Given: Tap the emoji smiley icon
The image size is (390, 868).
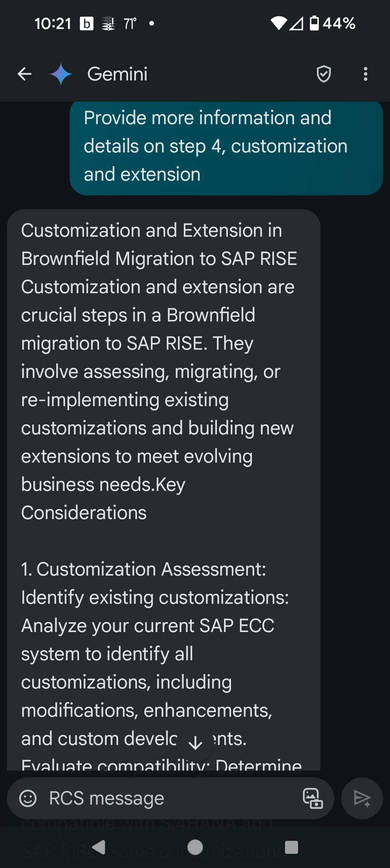Looking at the screenshot, I should [28, 798].
